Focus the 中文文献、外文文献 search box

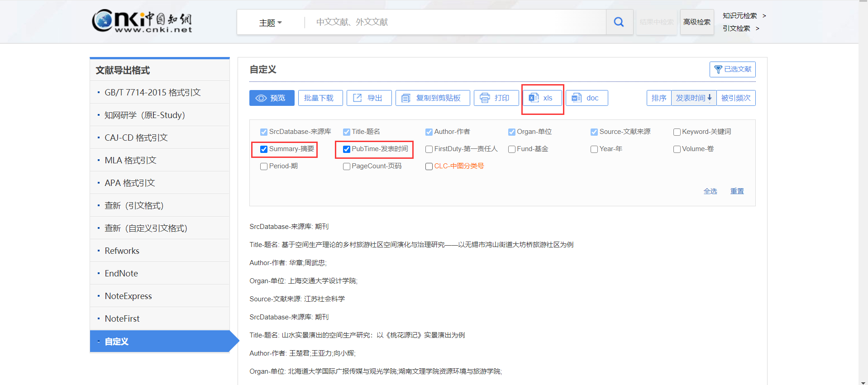click(455, 22)
